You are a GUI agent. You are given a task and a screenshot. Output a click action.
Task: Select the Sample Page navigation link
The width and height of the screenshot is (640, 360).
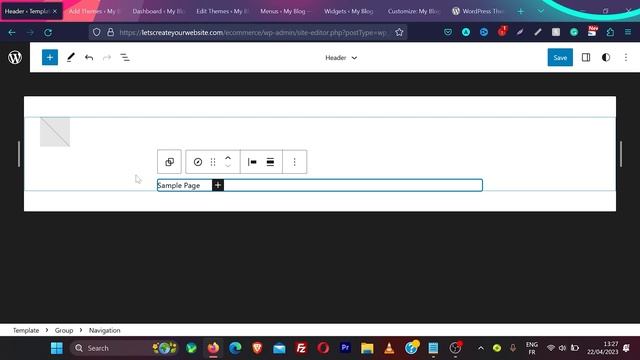(x=179, y=185)
